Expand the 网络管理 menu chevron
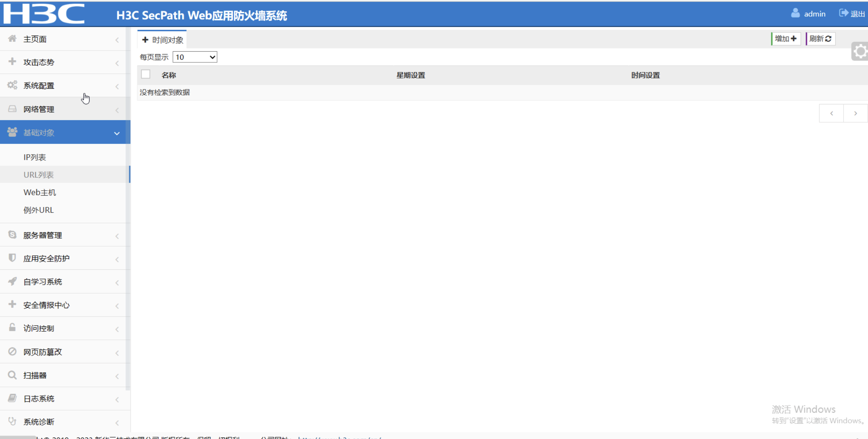This screenshot has width=868, height=439. (x=117, y=110)
